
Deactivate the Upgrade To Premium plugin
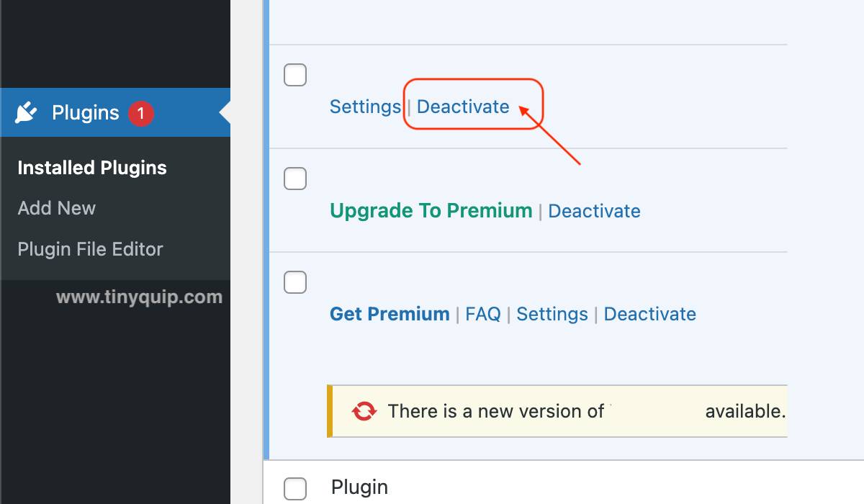tap(594, 210)
